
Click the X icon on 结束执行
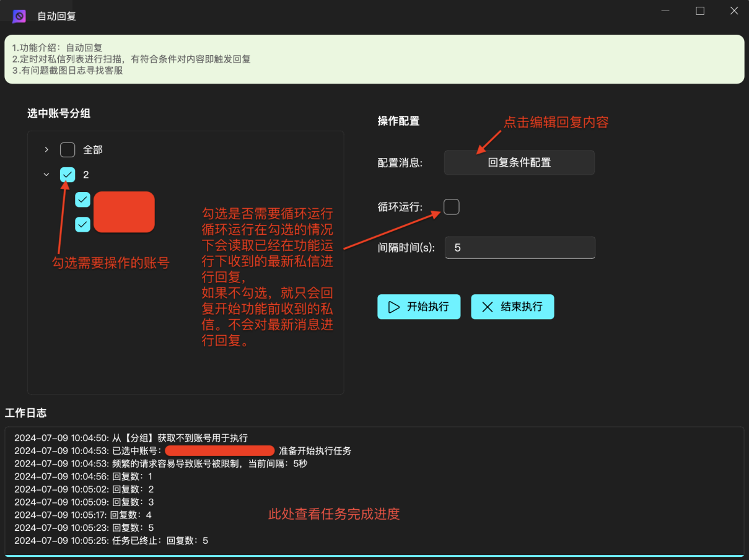(488, 307)
